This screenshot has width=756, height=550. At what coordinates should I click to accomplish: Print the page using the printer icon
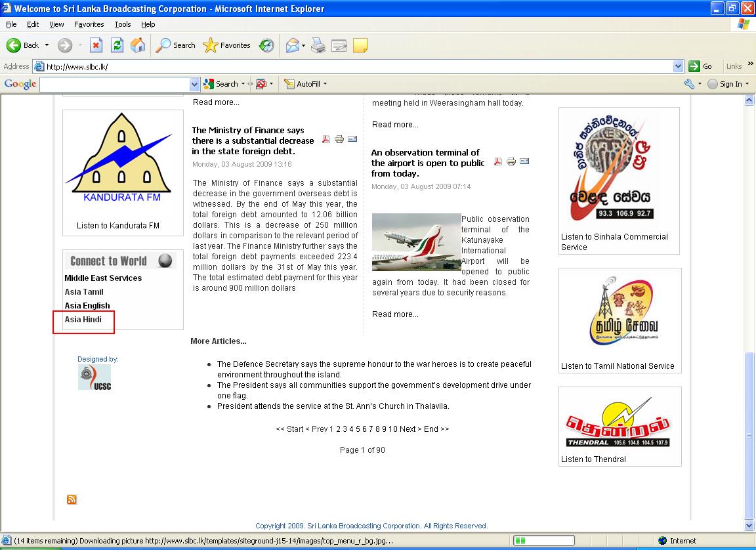click(318, 45)
